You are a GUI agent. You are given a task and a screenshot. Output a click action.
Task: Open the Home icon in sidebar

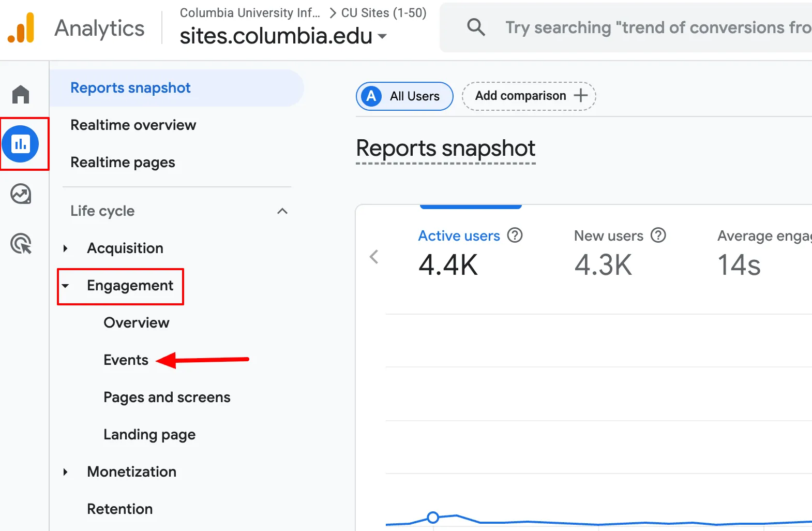[21, 95]
